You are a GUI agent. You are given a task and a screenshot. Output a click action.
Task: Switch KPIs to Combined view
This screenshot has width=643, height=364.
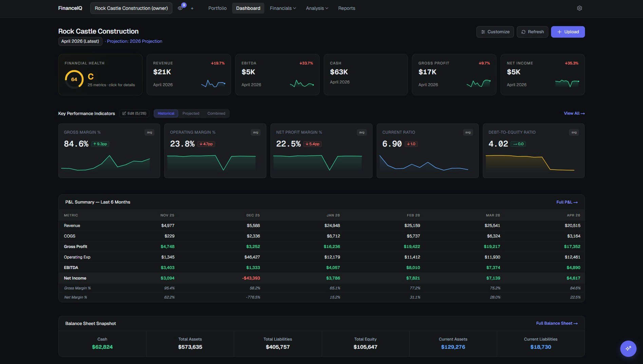coord(216,113)
